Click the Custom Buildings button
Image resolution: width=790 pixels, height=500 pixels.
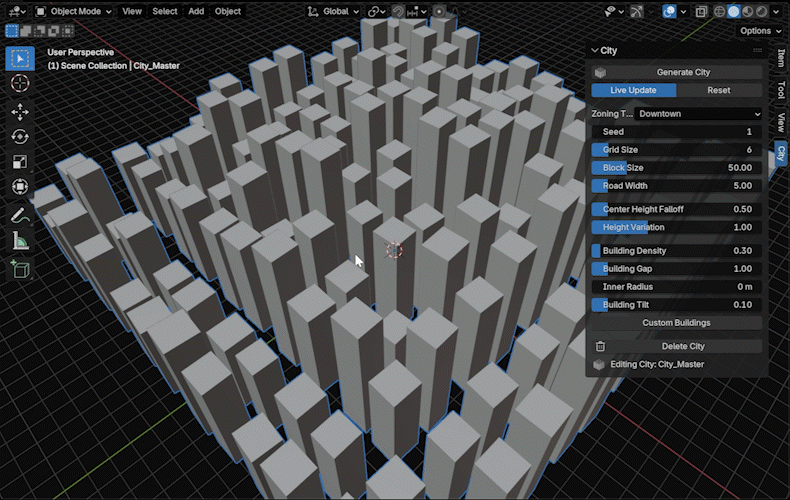677,323
